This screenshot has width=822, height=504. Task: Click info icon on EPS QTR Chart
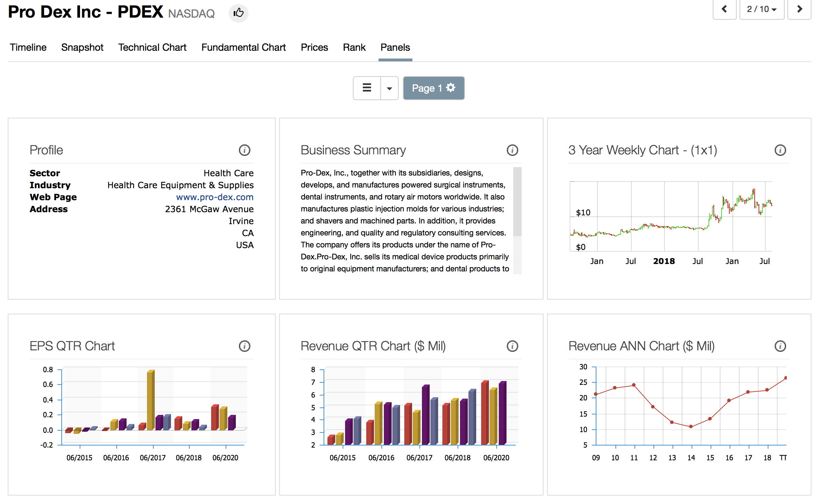244,346
